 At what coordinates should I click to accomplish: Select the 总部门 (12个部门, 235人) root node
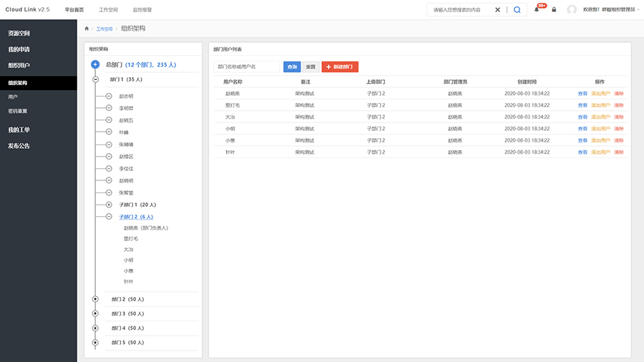(141, 64)
